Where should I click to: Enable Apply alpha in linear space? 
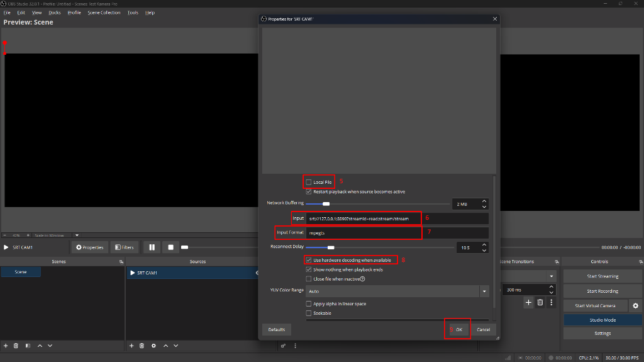point(309,303)
